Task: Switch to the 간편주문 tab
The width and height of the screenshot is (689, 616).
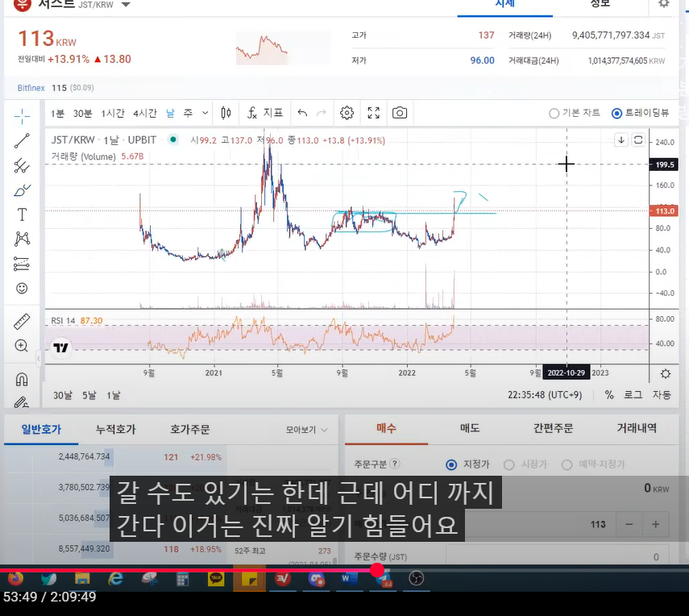Action: [x=554, y=428]
